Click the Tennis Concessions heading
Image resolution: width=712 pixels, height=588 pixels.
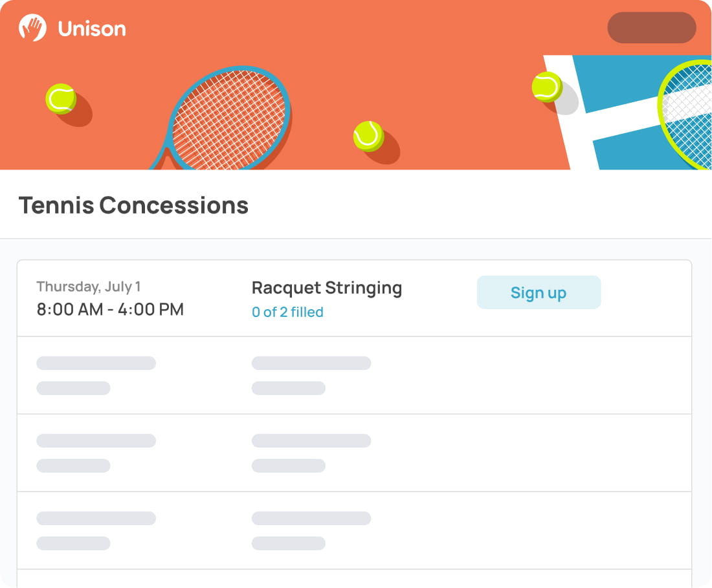[133, 205]
